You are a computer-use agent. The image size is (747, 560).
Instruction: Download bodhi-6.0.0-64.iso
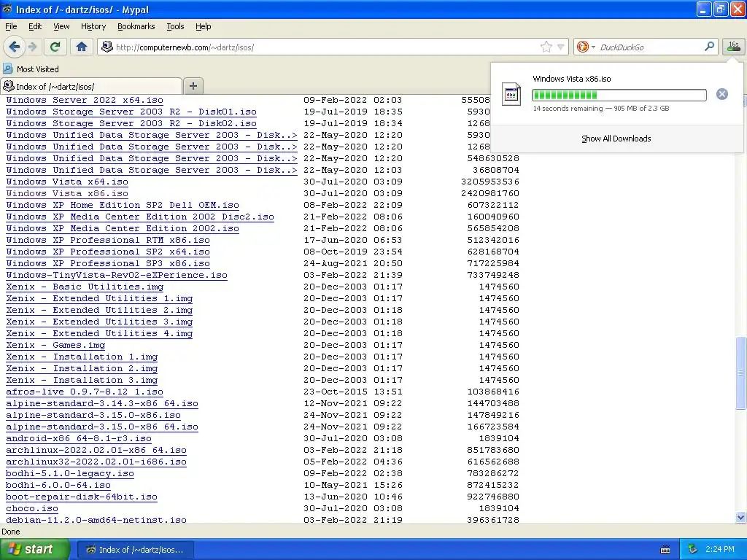click(58, 485)
